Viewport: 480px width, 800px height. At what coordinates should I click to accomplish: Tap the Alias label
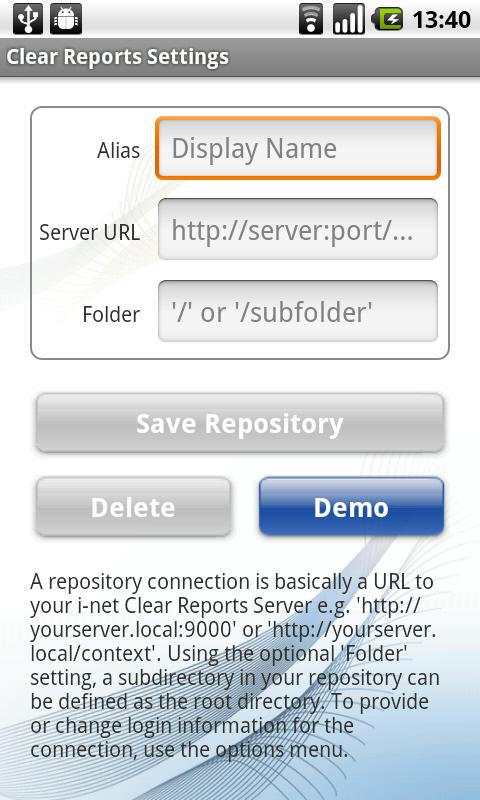[118, 151]
